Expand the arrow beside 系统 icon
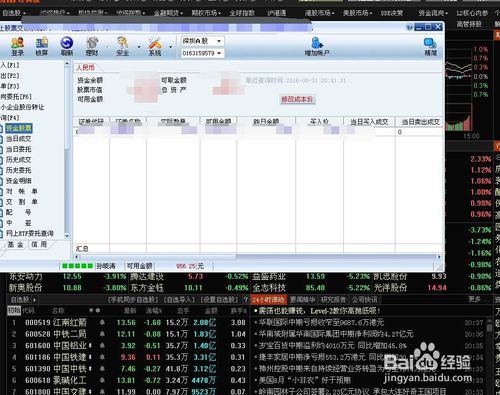500x395 pixels. point(170,47)
